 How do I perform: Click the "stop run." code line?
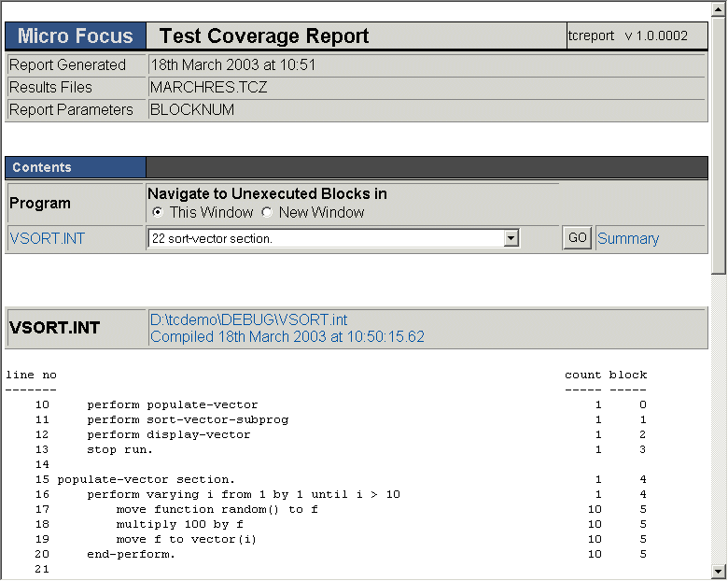(120, 450)
